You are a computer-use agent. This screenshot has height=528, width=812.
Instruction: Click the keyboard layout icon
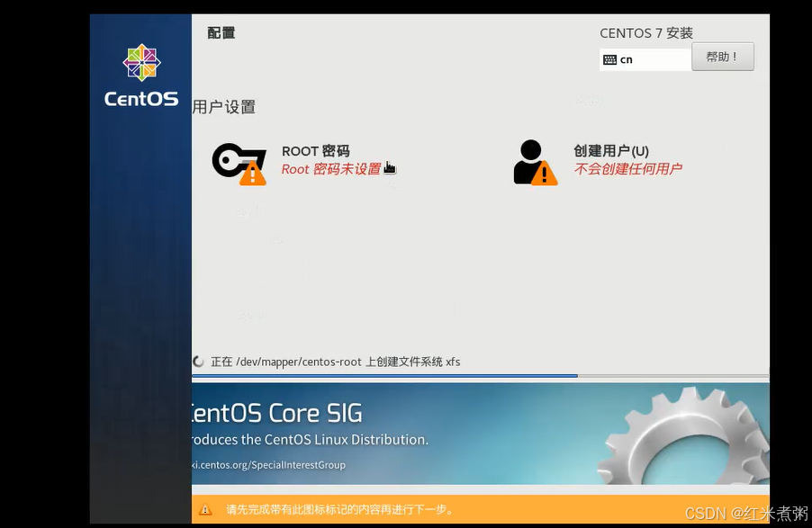coord(610,59)
